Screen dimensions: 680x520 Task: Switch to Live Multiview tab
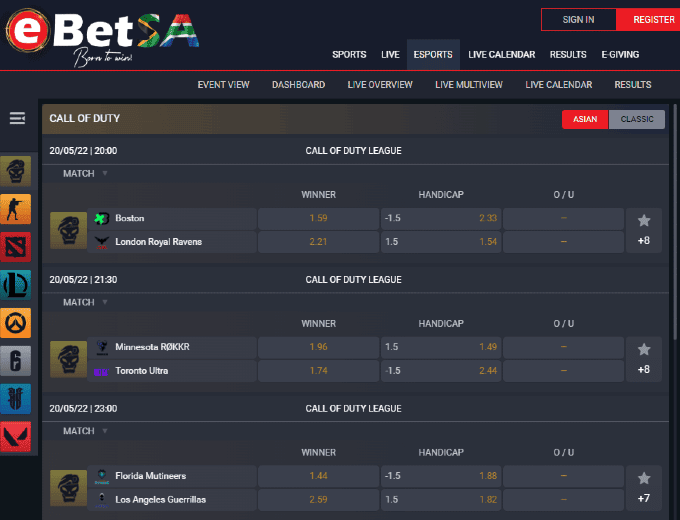click(469, 85)
